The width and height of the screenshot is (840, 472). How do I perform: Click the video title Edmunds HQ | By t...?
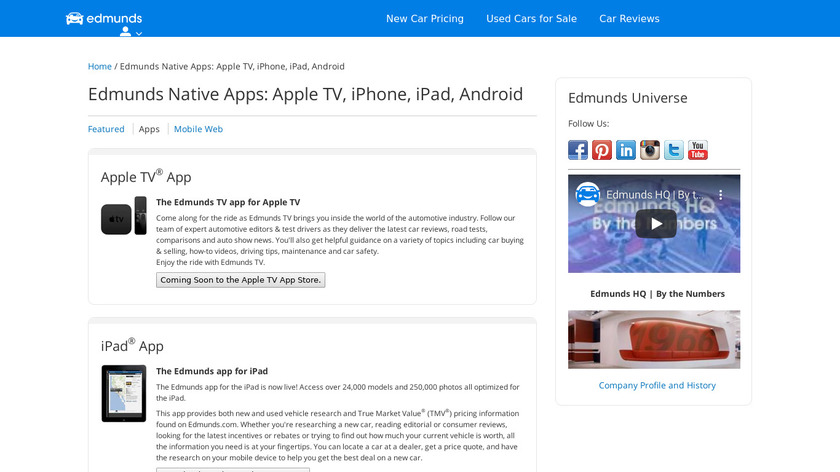655,194
